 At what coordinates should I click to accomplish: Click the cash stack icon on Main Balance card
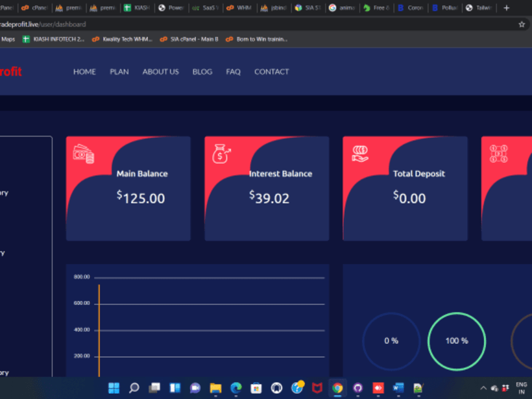click(82, 154)
